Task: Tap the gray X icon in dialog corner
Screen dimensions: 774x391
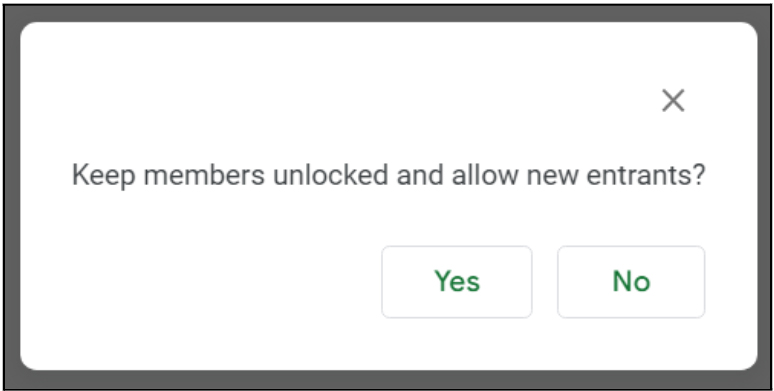Action: tap(673, 101)
